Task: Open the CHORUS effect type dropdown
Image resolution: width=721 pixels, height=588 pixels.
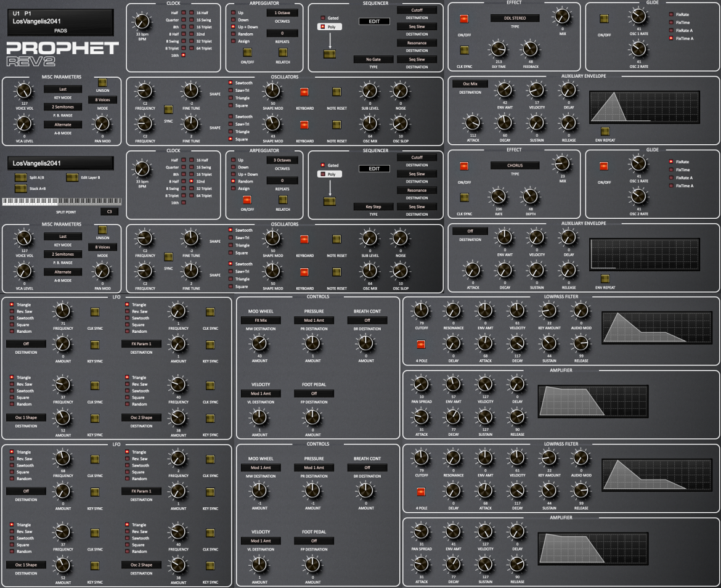Action: (515, 166)
